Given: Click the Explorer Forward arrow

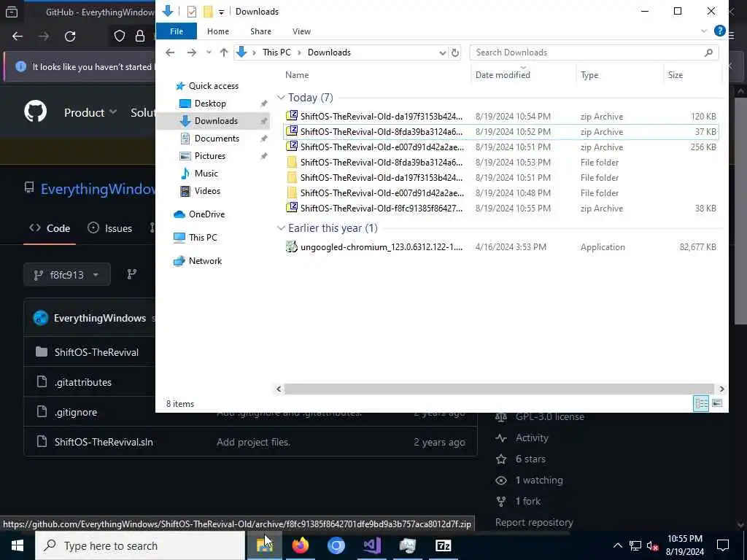Looking at the screenshot, I should [192, 52].
